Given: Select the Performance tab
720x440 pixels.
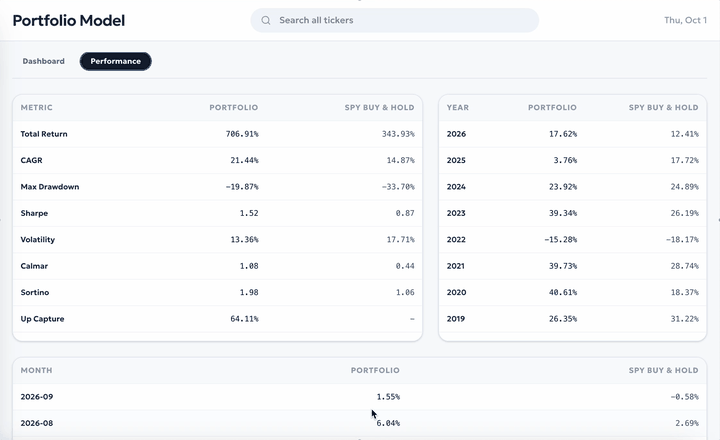Looking at the screenshot, I should coord(115,61).
